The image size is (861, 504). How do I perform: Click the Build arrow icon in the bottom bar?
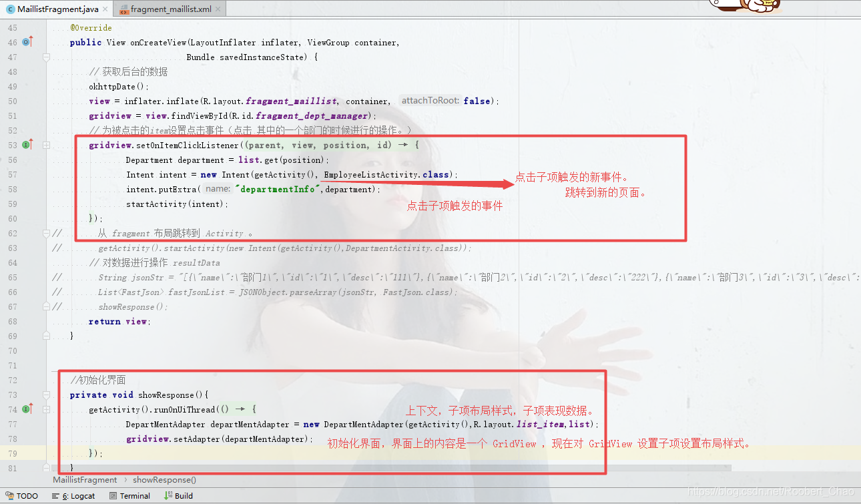(x=167, y=496)
